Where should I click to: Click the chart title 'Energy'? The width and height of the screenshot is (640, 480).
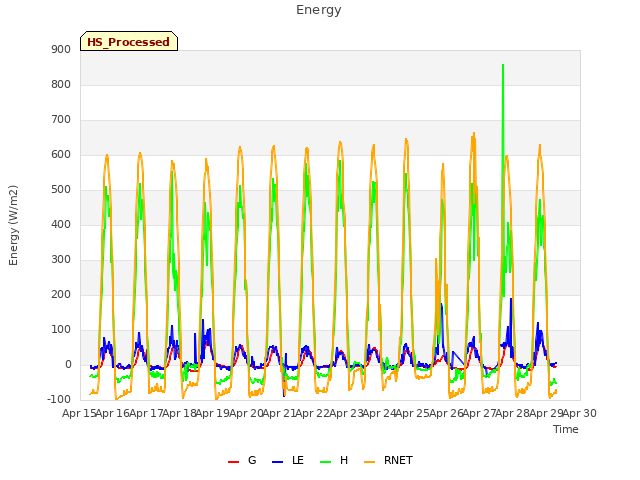point(319,10)
